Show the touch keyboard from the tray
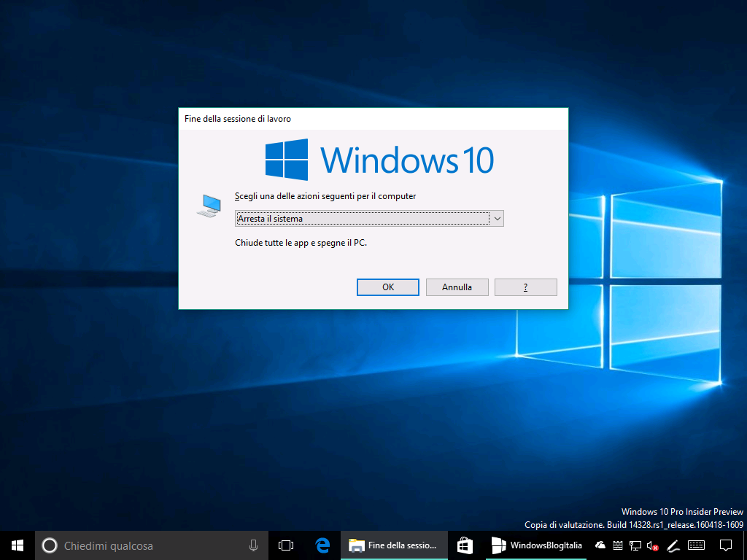Screen dimensions: 747x560 click(x=697, y=545)
